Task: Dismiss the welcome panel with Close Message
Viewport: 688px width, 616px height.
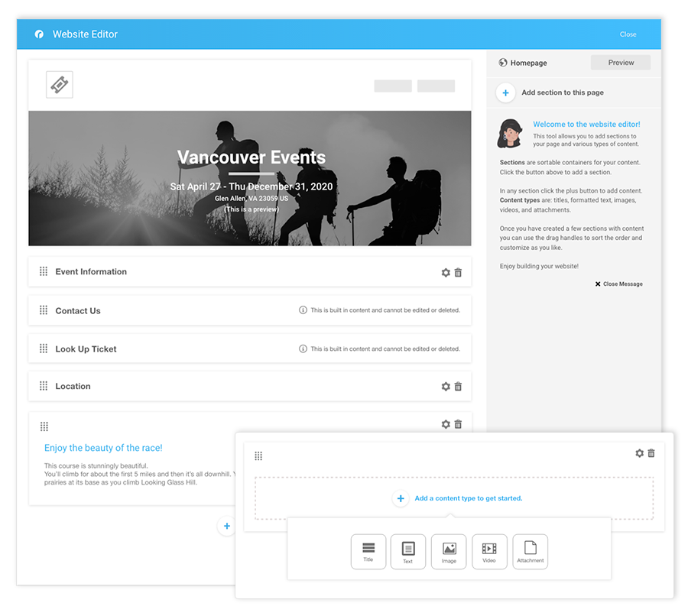Action: 618,284
